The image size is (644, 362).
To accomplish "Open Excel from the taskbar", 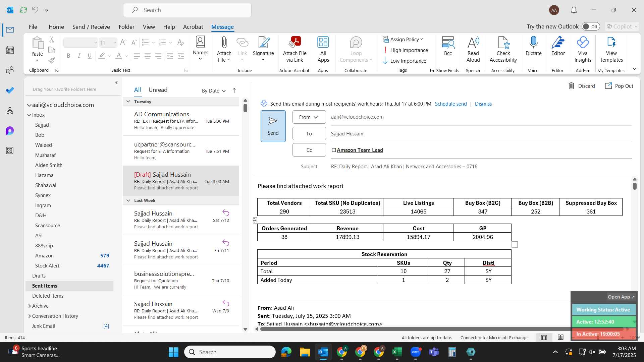I will click(396, 352).
